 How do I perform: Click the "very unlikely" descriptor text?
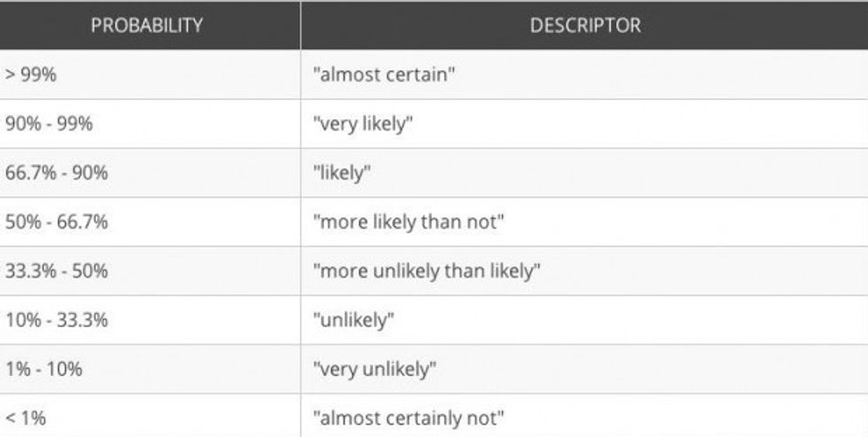pyautogui.click(x=375, y=369)
